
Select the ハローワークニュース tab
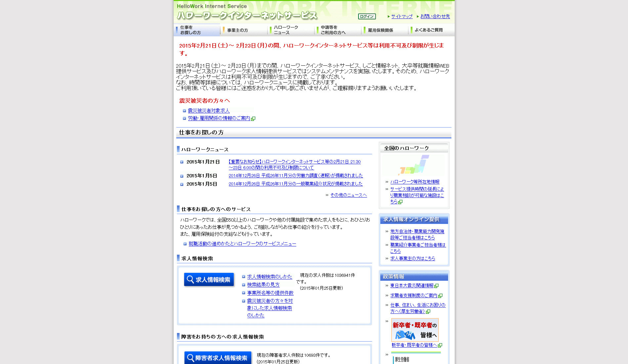(291, 30)
